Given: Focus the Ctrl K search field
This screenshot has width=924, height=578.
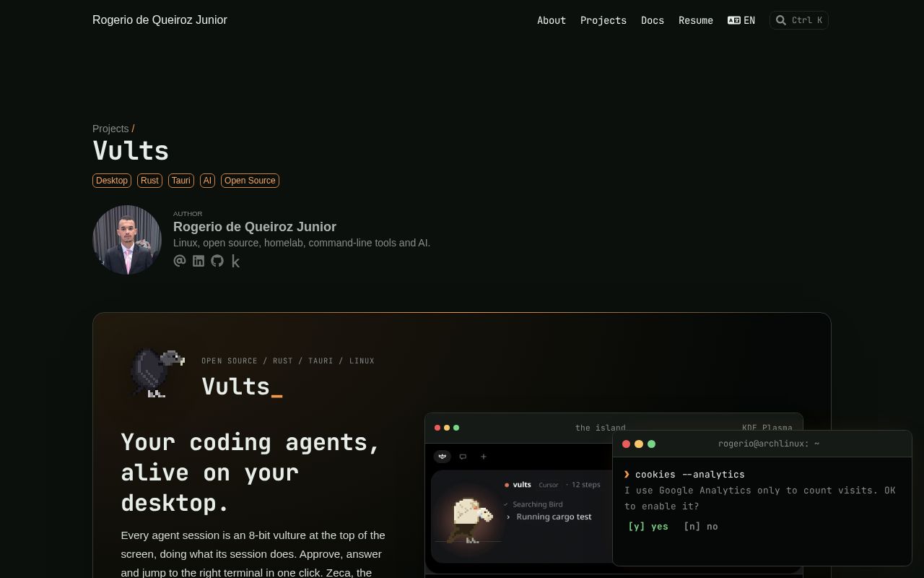Looking at the screenshot, I should 799,20.
